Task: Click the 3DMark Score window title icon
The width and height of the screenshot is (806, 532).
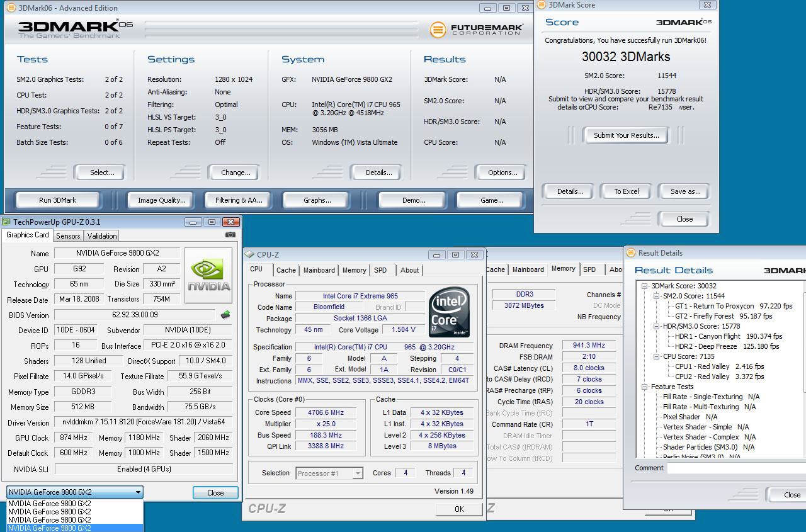Action: pos(542,5)
